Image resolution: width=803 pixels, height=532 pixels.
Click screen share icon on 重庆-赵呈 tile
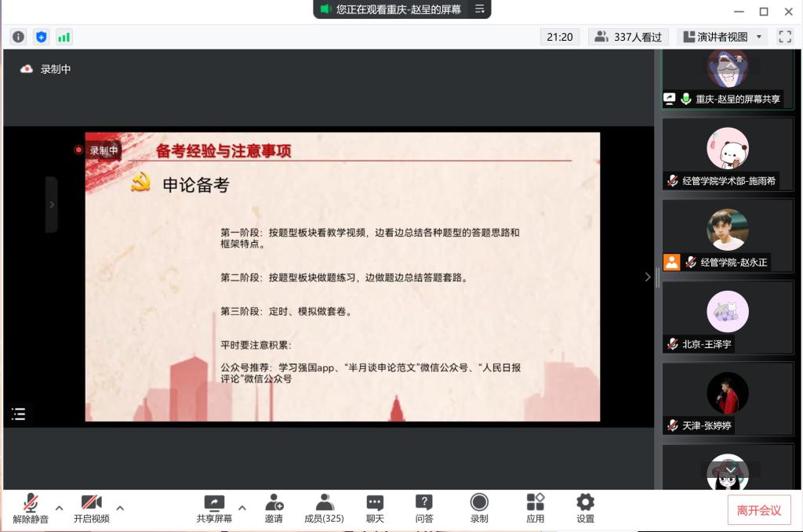tap(670, 99)
